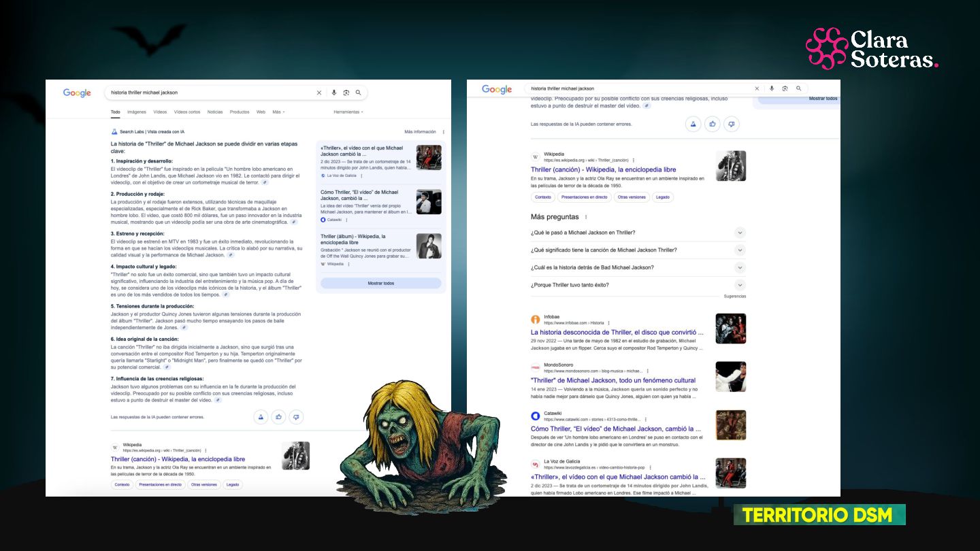
Task: Switch to the Imágenes tab
Action: pyautogui.click(x=137, y=112)
